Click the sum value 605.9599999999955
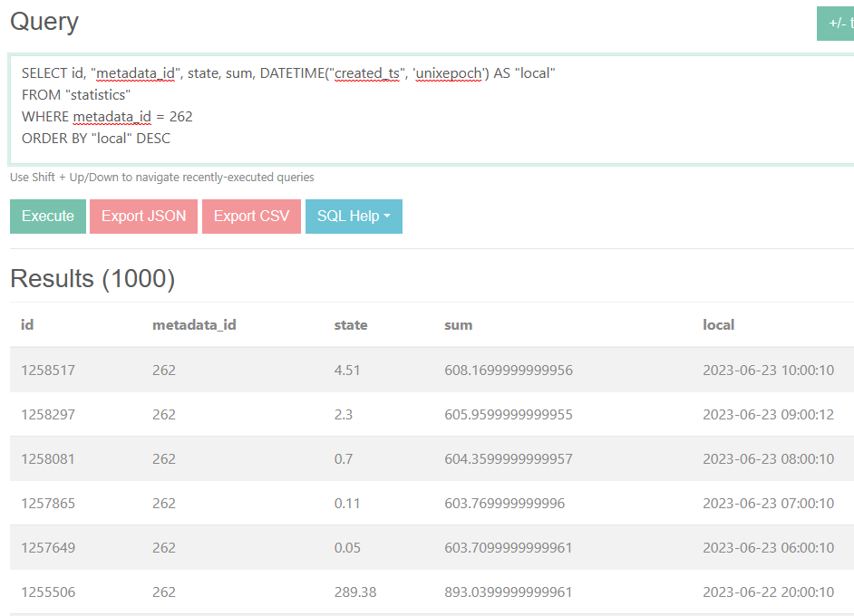Screen dimensions: 854x616 (509, 415)
